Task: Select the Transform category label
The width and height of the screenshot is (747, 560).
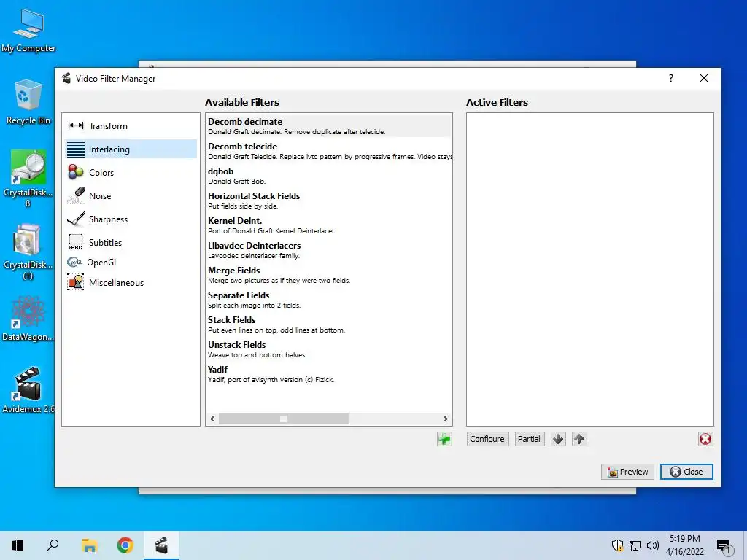Action: tap(108, 125)
